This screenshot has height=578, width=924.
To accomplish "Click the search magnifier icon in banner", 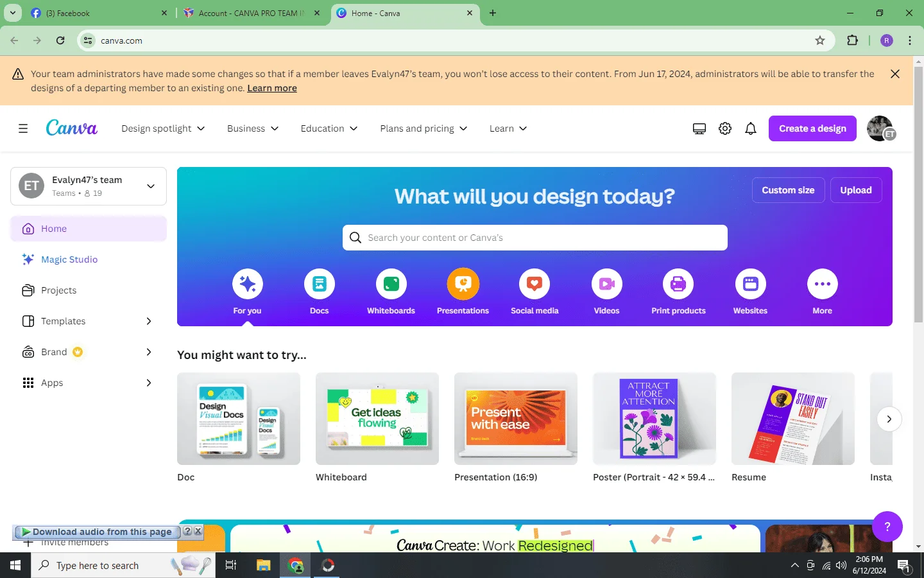I will (x=355, y=238).
